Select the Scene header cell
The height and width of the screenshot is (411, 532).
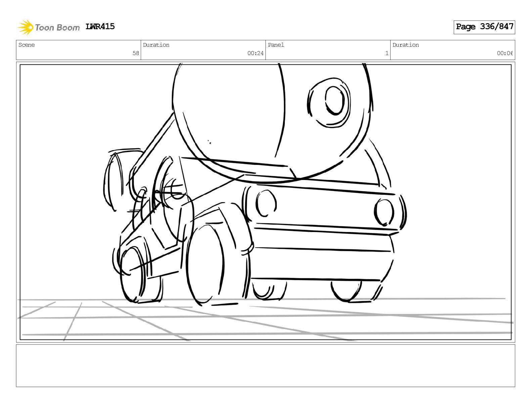(79, 50)
